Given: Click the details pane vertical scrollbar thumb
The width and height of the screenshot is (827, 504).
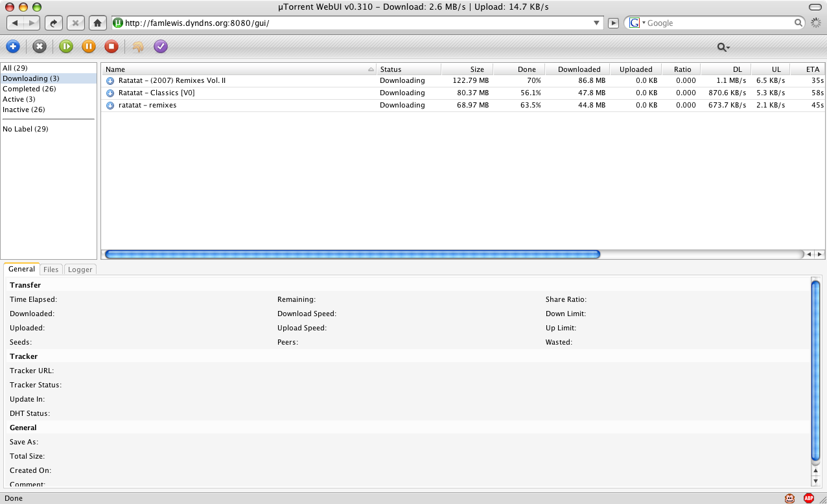Looking at the screenshot, I should 815,371.
